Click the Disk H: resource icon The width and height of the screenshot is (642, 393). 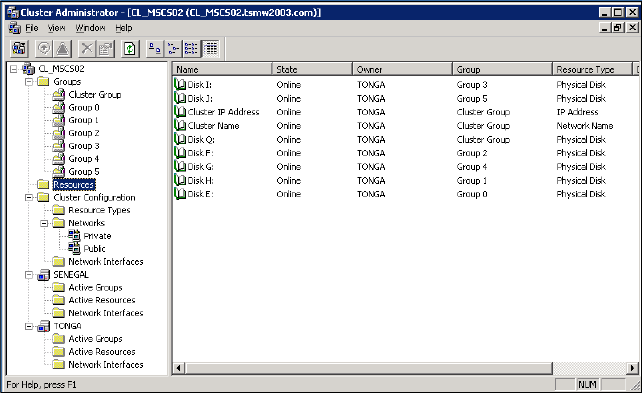coord(180,180)
